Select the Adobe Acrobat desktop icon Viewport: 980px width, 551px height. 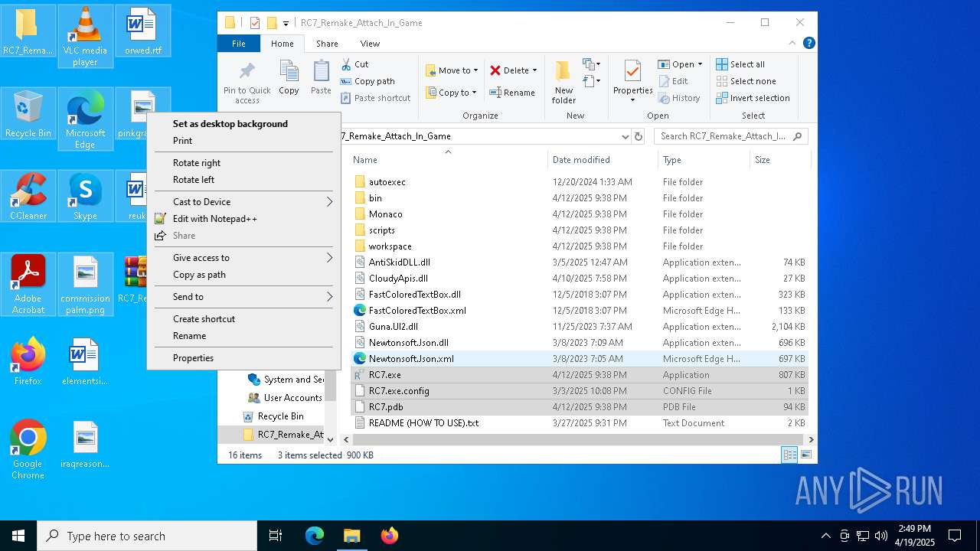28,284
